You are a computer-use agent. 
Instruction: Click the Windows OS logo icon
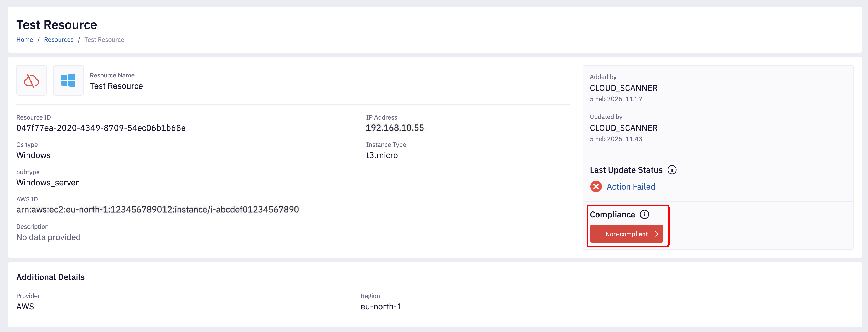[68, 81]
